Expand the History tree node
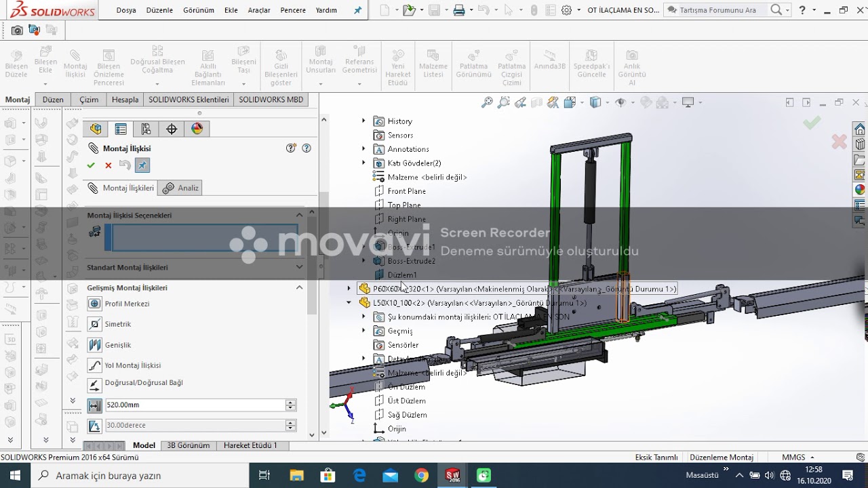Viewport: 868px width, 488px height. [x=363, y=121]
